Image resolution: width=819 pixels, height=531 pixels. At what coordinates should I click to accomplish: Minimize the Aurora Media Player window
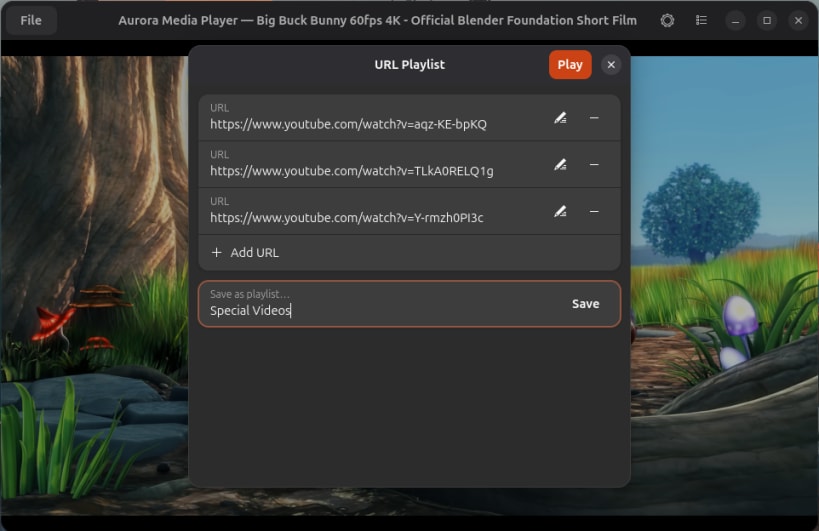[x=735, y=20]
